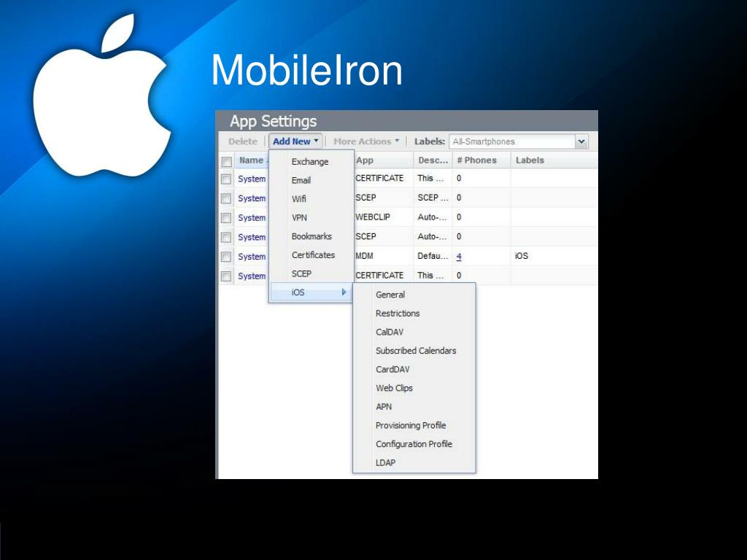Open the More Actions dropdown
Viewport: 747px width, 560px height.
[366, 141]
